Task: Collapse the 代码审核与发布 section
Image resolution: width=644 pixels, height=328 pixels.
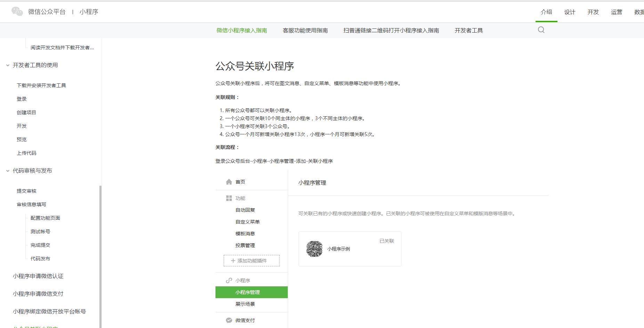Action: 8,171
